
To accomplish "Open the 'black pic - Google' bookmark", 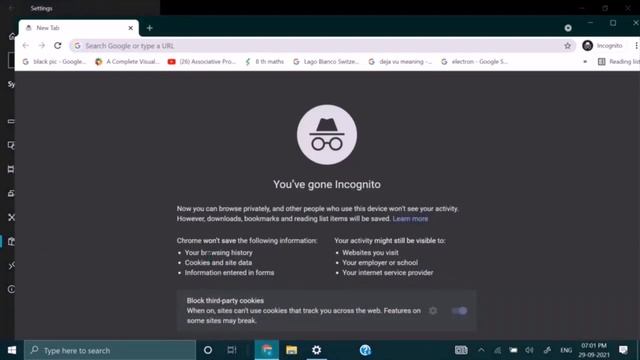I will click(x=54, y=62).
